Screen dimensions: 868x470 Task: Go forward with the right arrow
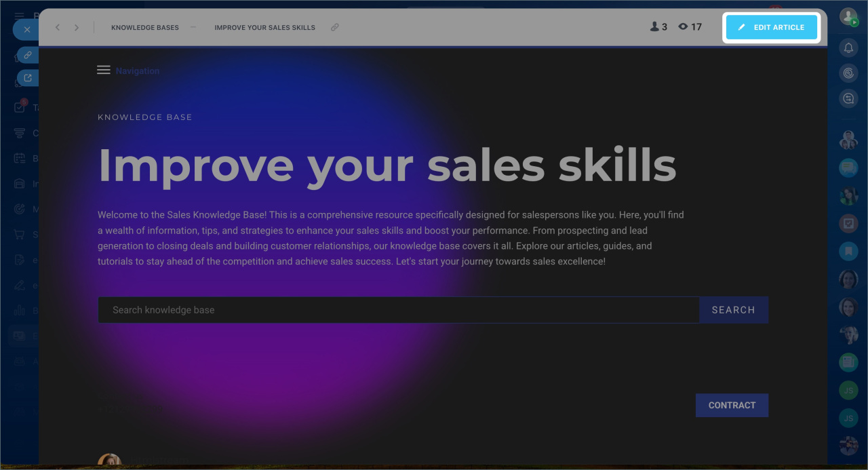tap(77, 28)
